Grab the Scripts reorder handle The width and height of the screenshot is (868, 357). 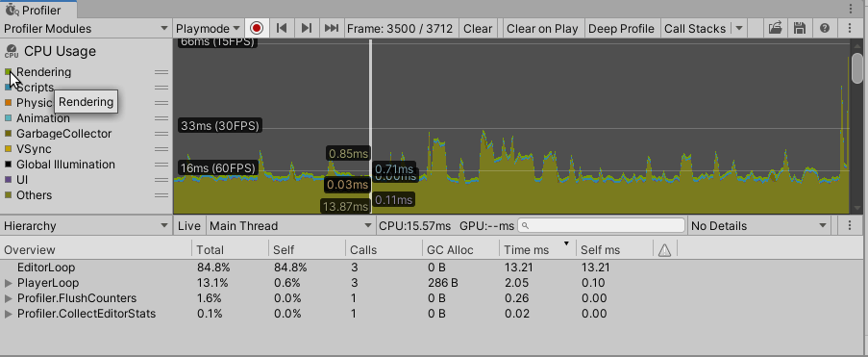tap(161, 88)
